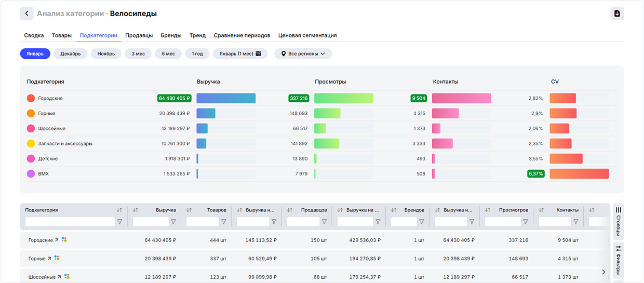Click colored dots icon next to Горные
644x283 pixels.
coord(57,258)
